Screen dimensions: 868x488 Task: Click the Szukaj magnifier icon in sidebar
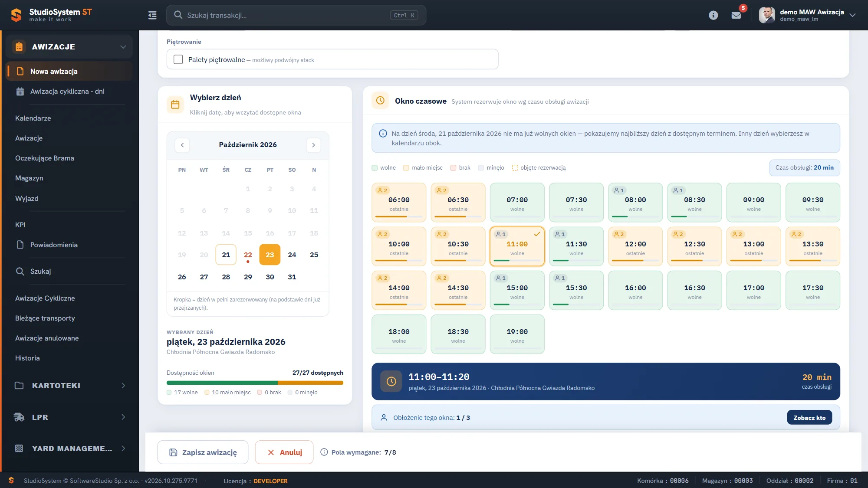20,272
